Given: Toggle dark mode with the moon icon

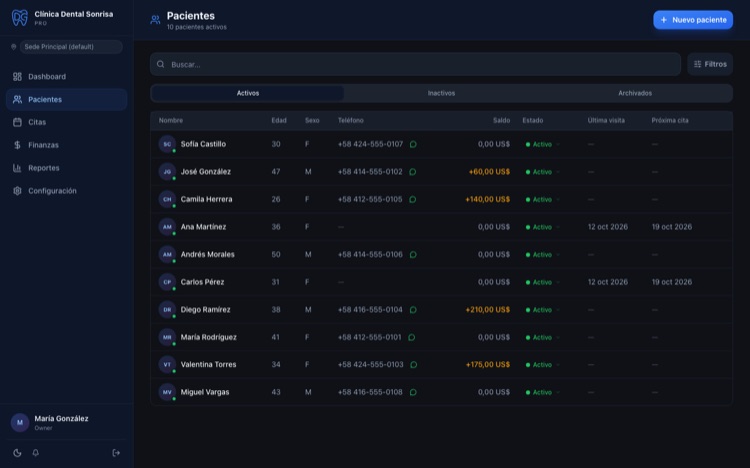Looking at the screenshot, I should click(17, 453).
